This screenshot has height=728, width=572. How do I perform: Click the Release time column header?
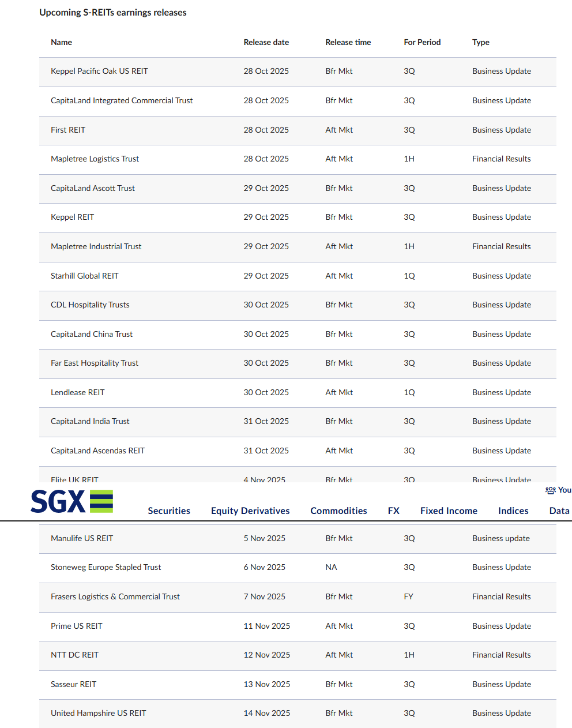pos(348,42)
